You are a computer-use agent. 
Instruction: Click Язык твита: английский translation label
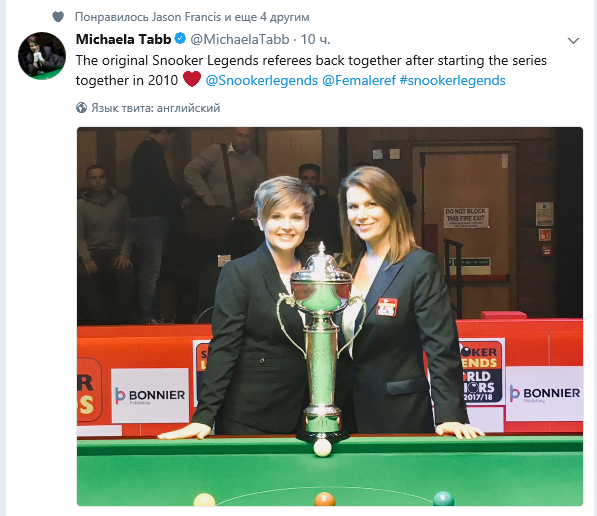click(x=155, y=108)
